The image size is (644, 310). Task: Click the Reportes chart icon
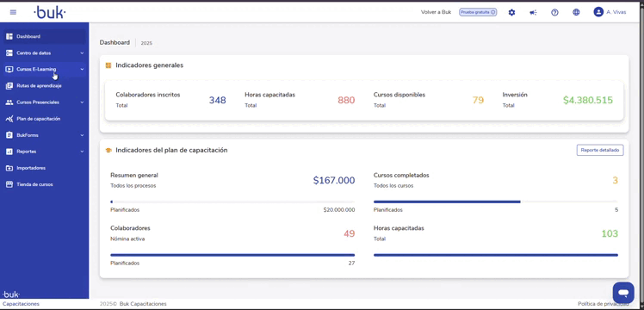[9, 152]
